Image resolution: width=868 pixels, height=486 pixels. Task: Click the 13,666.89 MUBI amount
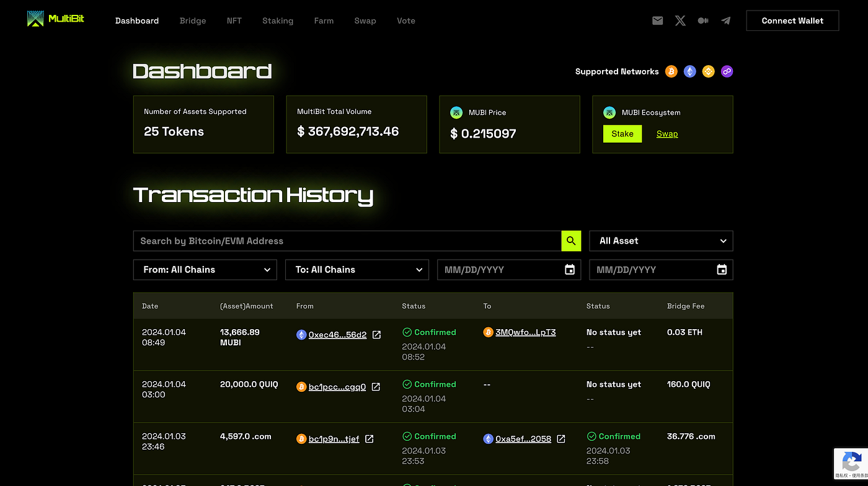click(240, 337)
